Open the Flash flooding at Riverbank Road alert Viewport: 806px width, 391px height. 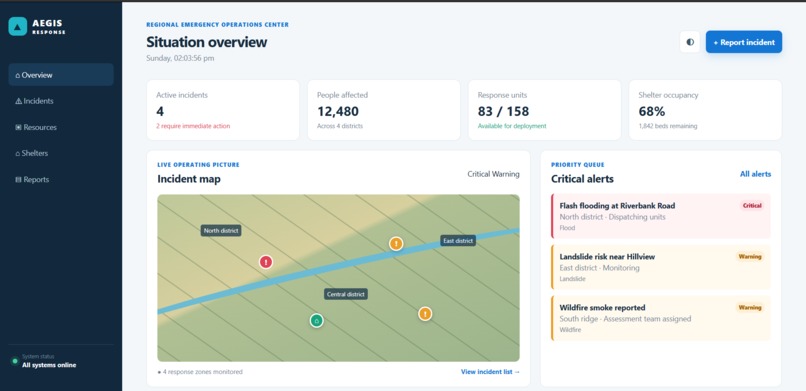point(661,216)
